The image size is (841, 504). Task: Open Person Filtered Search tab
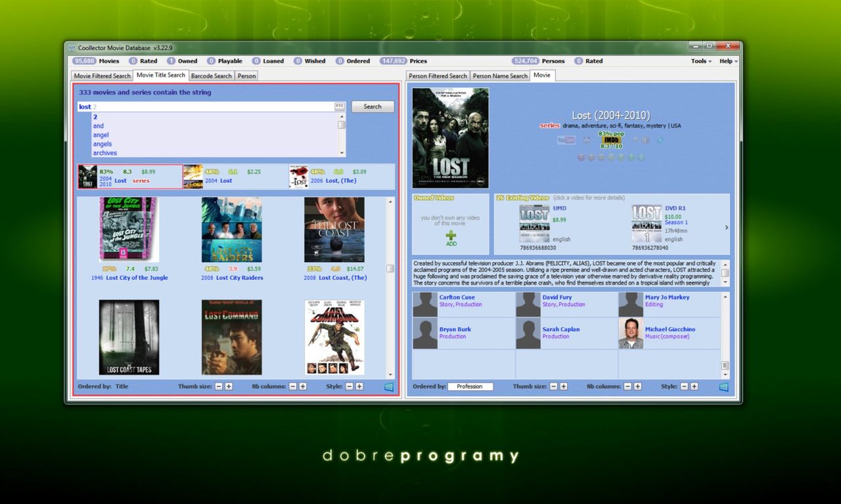(438, 76)
